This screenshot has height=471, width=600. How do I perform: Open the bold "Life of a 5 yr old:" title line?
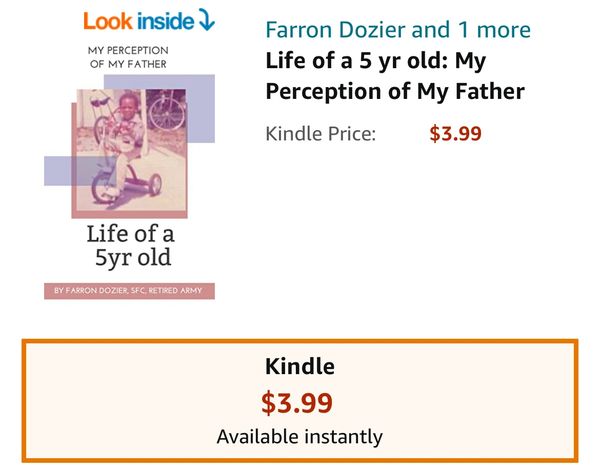coord(376,60)
